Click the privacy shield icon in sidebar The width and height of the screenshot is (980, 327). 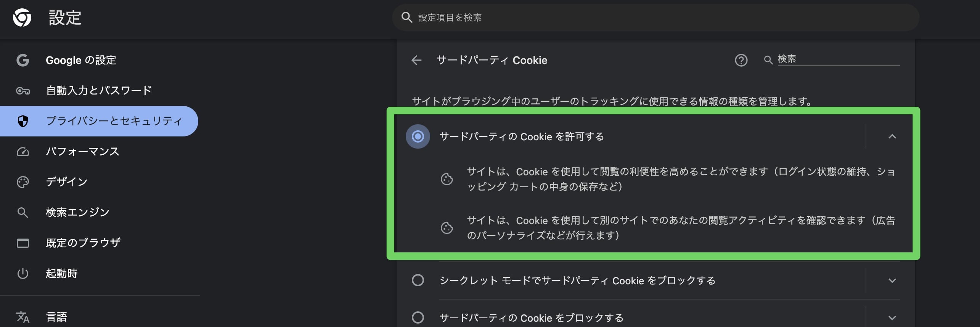tap(23, 121)
